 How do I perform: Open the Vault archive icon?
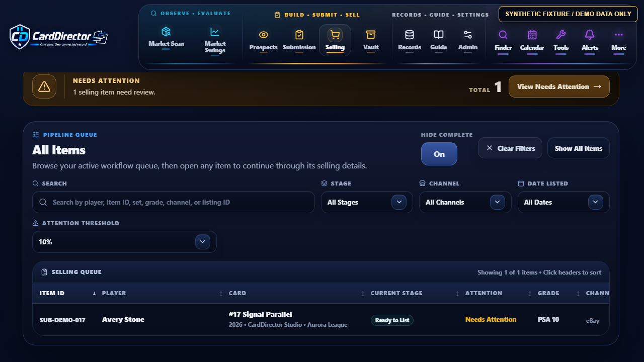coord(371,35)
